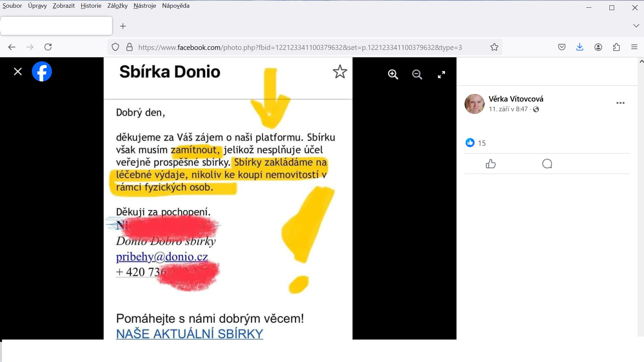Open the Záložky menu
This screenshot has height=362, width=644.
click(x=117, y=6)
